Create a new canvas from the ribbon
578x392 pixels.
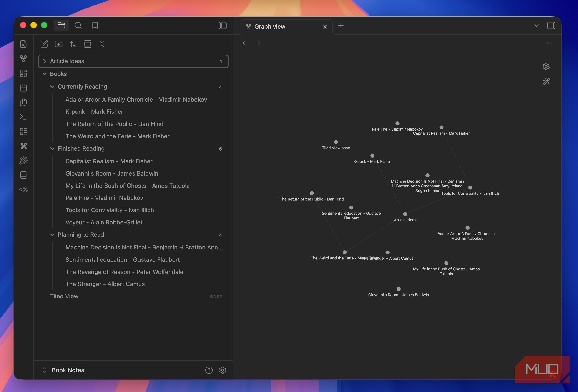pyautogui.click(x=23, y=73)
